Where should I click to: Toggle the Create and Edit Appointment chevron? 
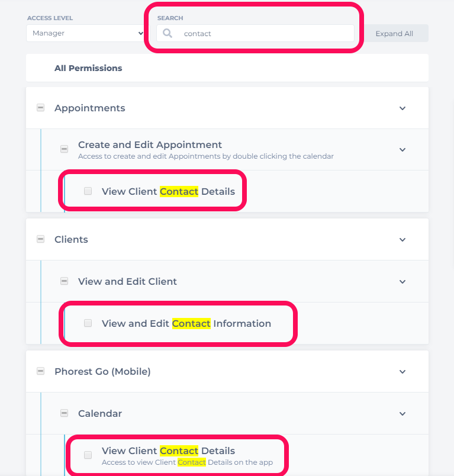403,150
